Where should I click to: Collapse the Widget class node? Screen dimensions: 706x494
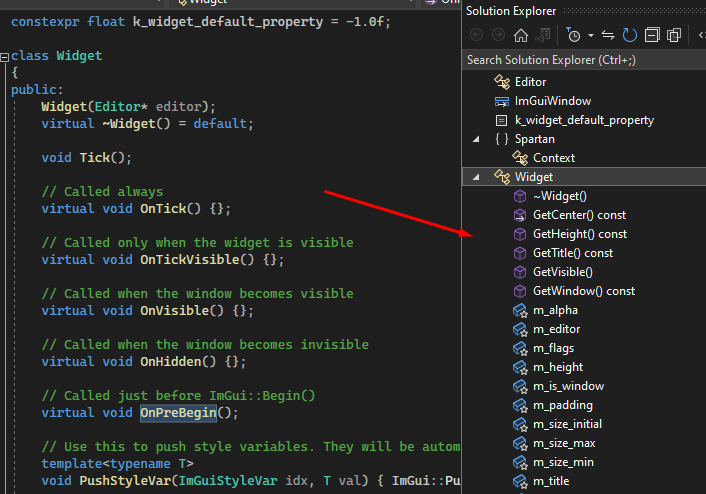476,177
